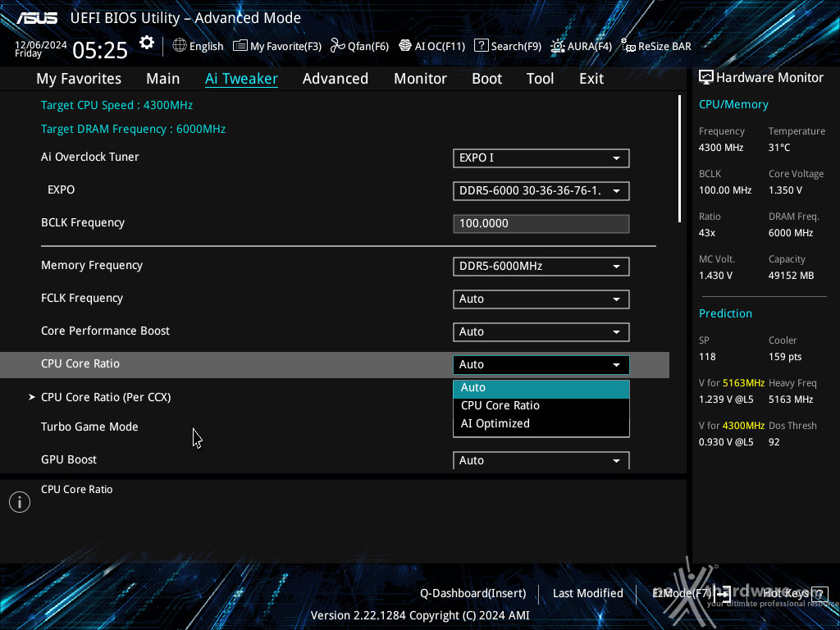Screen dimensions: 840x630
Task: Select the Ai Tweaker tab
Action: coord(241,79)
